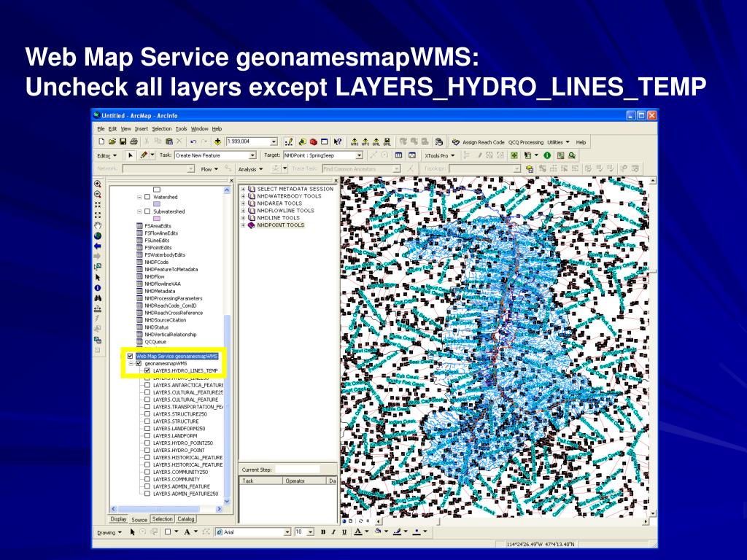Enable the LAYERS.STRUCTURE250 checkbox
Viewport: 747px width, 560px height.
(x=147, y=414)
